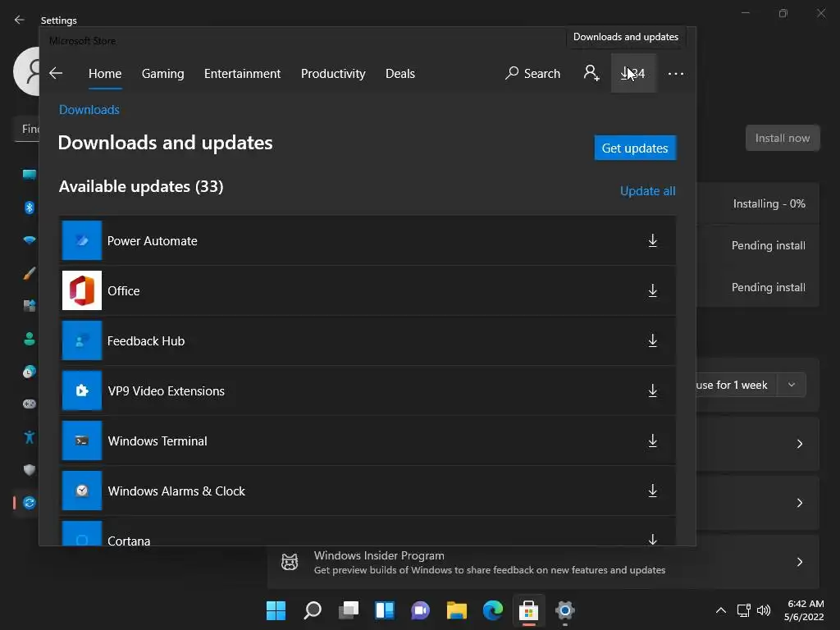Click the Power Automate app icon
840x630 pixels.
pos(82,240)
